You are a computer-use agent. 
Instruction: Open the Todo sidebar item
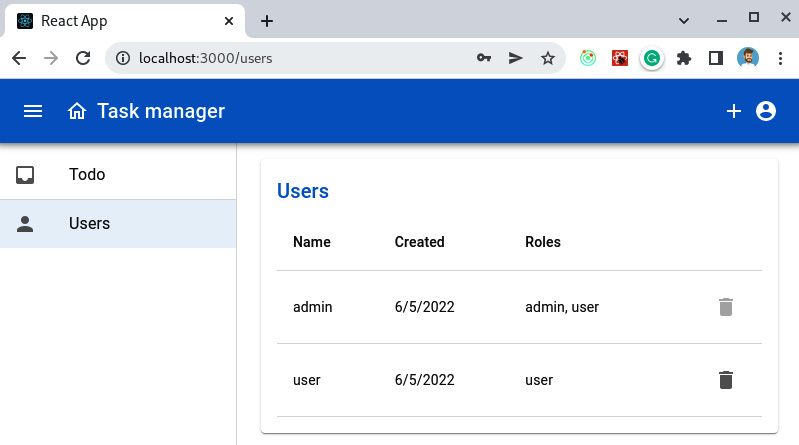(x=88, y=175)
